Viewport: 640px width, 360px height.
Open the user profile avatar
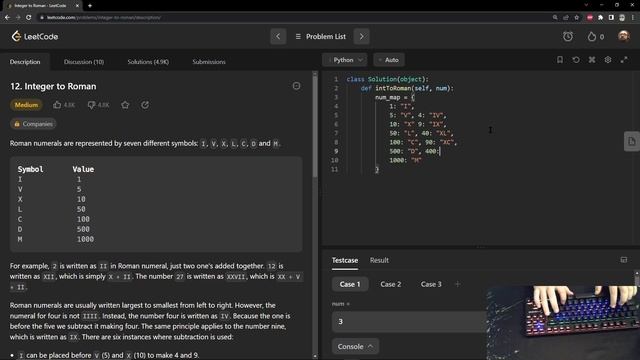point(623,36)
